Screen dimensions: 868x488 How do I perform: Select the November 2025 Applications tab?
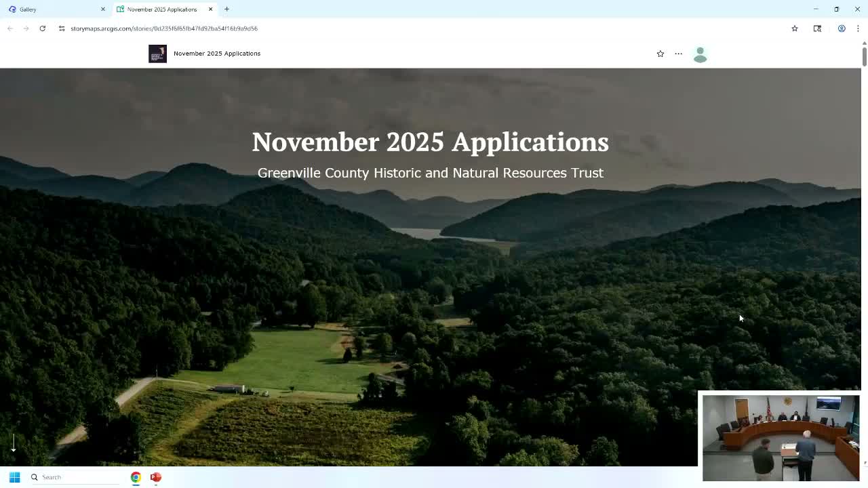click(x=163, y=9)
